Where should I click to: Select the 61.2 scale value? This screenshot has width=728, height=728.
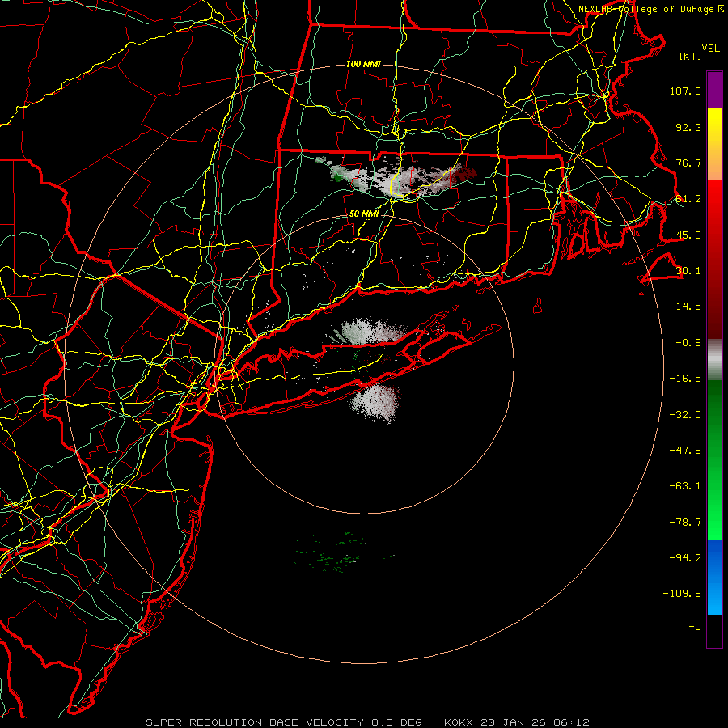688,199
